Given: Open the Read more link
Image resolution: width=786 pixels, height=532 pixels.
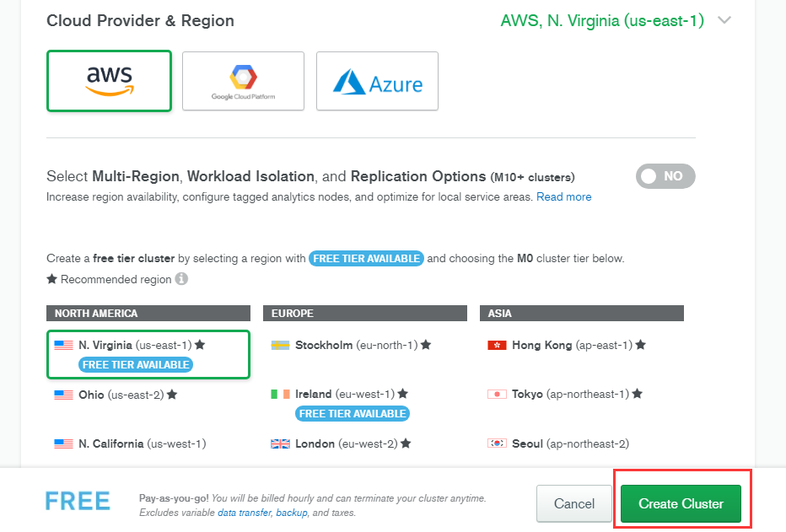Looking at the screenshot, I should click(563, 196).
